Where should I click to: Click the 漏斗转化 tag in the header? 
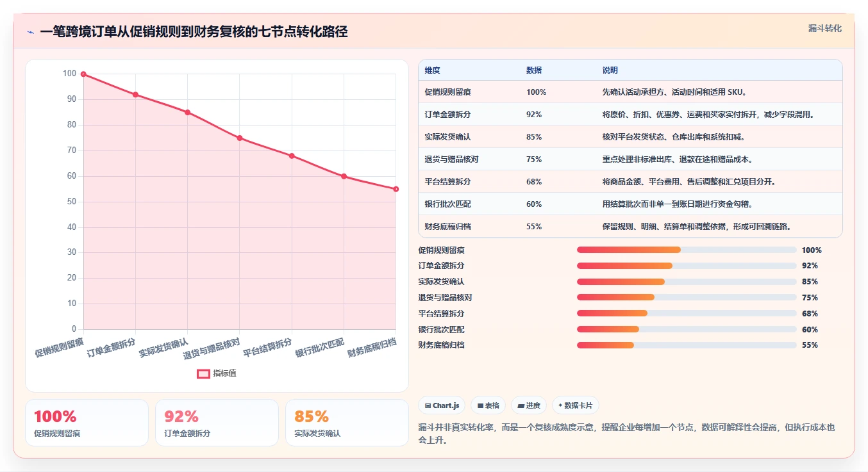[824, 29]
